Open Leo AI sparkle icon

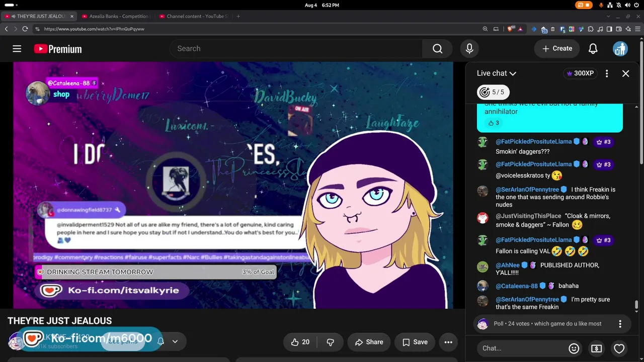click(x=628, y=29)
